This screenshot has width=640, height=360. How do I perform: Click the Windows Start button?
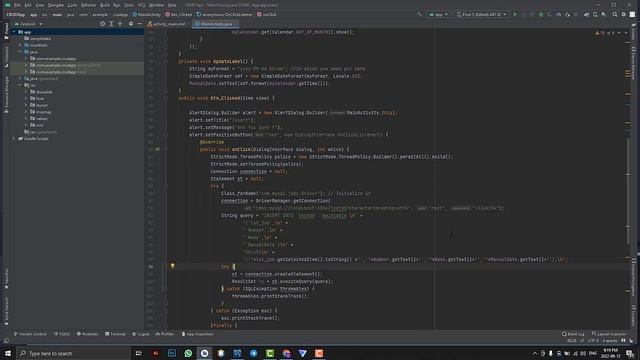[8, 353]
